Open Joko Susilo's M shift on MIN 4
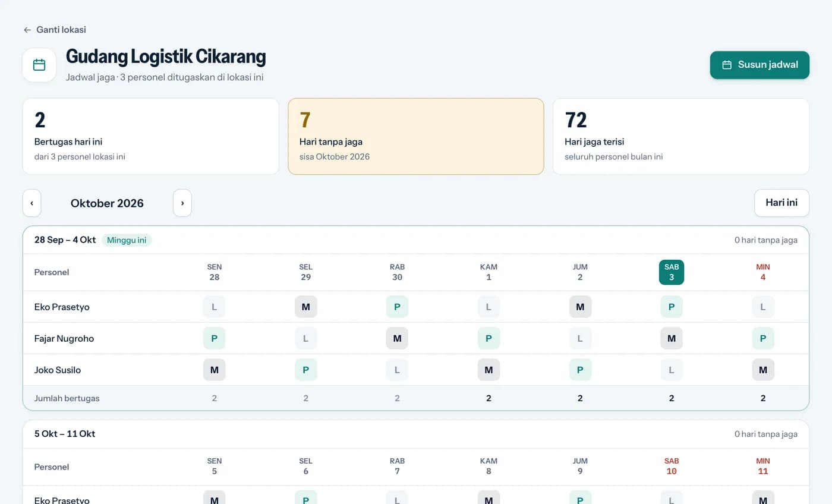832x504 pixels. pos(763,370)
